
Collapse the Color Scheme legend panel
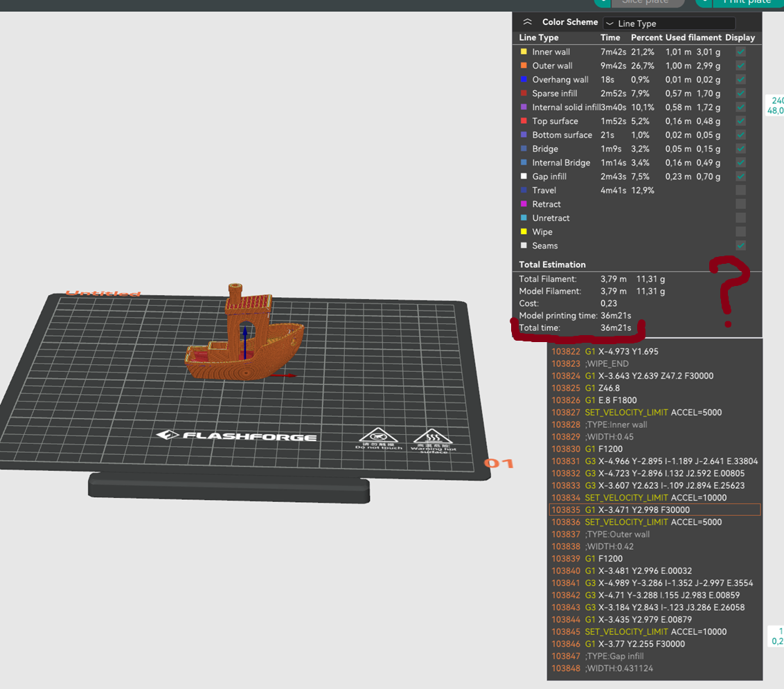click(528, 22)
